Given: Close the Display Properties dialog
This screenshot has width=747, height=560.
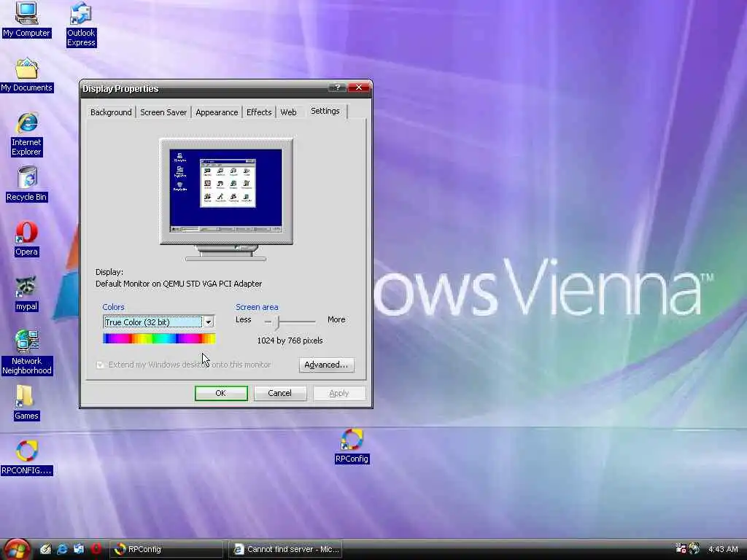Looking at the screenshot, I should (359, 87).
